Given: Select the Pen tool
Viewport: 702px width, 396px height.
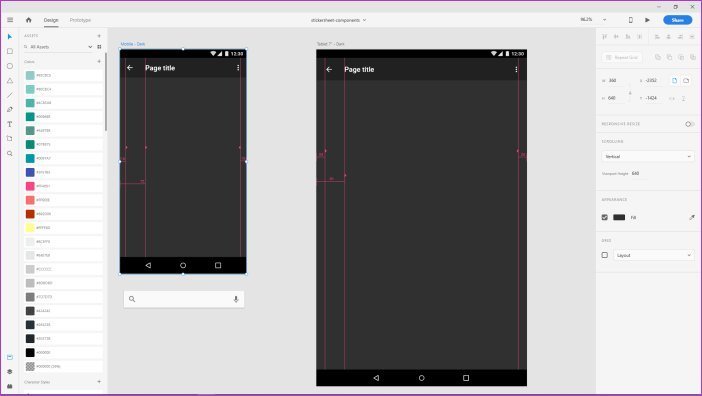Looking at the screenshot, I should (10, 110).
